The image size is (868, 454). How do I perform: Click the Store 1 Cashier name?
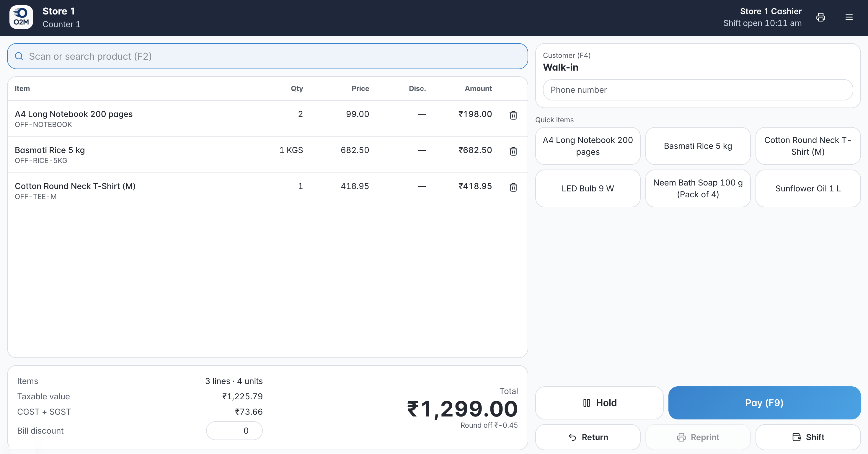(x=771, y=11)
